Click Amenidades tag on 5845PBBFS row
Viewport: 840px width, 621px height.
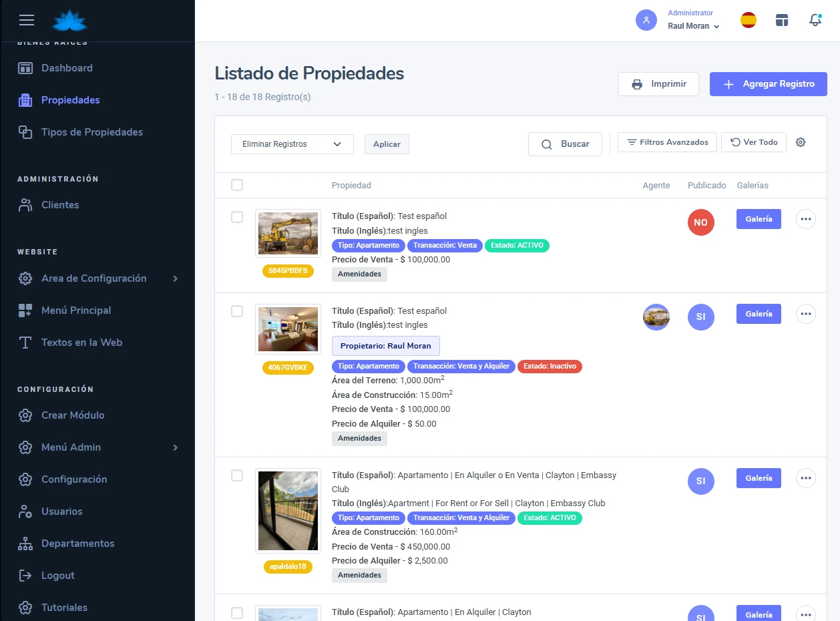359,274
